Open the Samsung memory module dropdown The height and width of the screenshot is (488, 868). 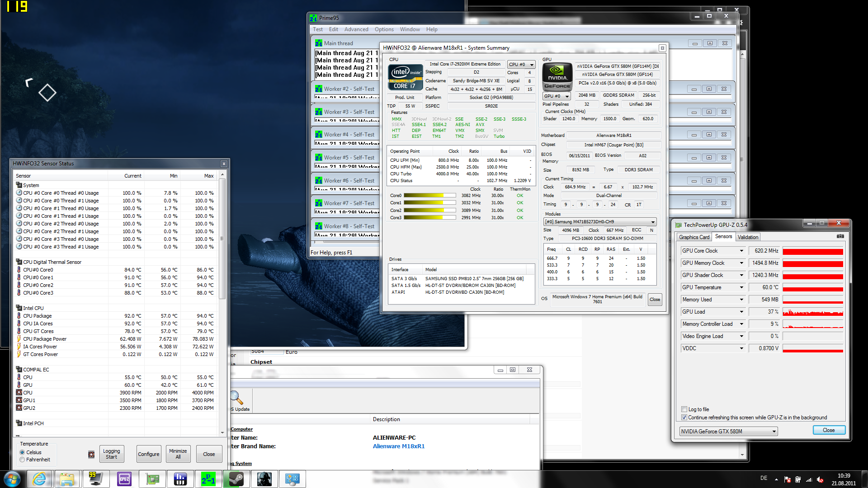pos(600,222)
